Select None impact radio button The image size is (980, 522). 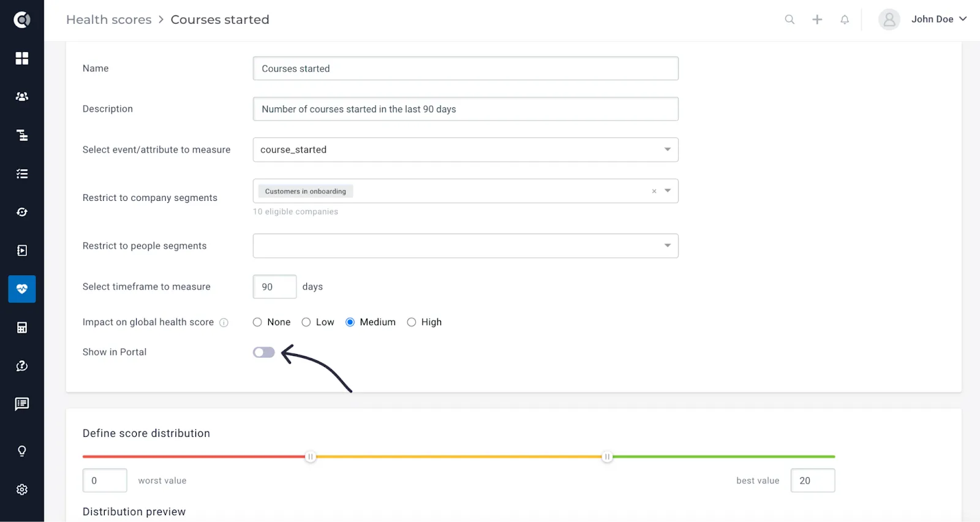(x=257, y=322)
